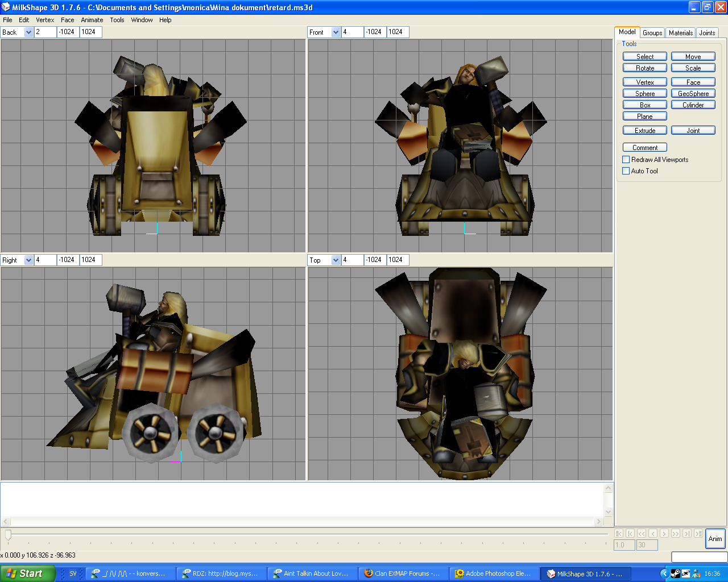Switch to the Groups tab
This screenshot has height=582, width=728.
tap(652, 33)
